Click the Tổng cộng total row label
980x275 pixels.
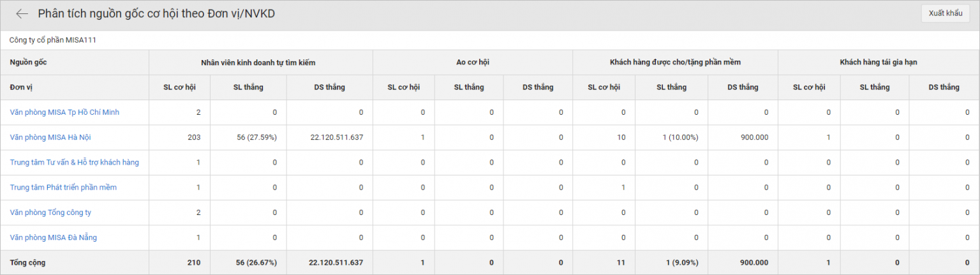27,262
